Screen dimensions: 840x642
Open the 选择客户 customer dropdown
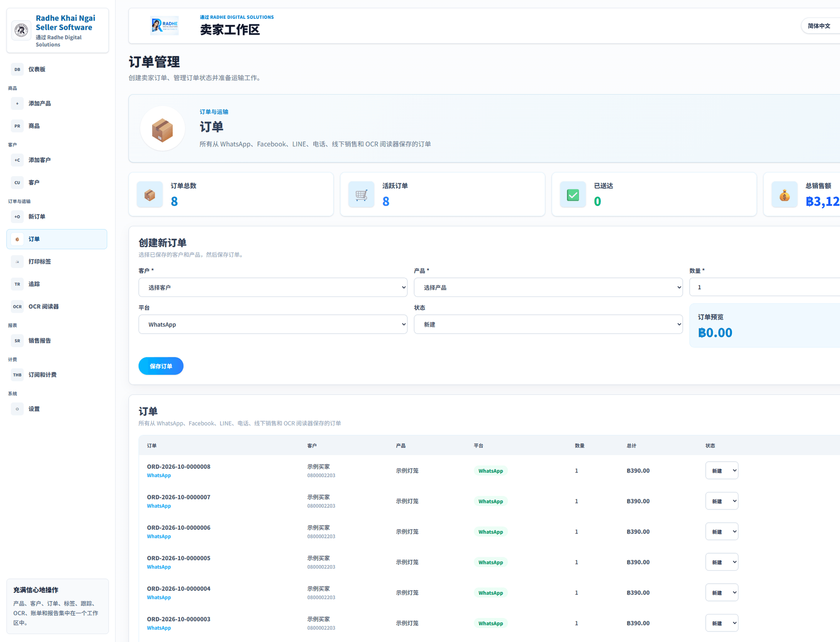click(273, 287)
